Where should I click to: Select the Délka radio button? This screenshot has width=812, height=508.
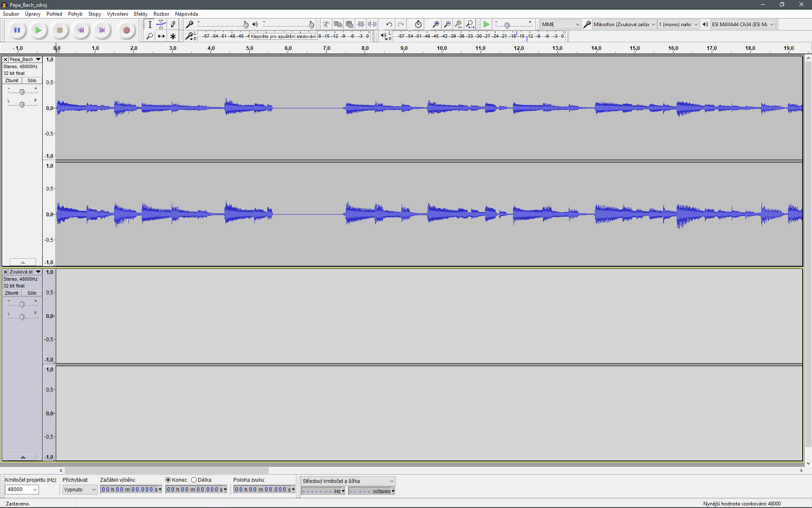point(194,480)
